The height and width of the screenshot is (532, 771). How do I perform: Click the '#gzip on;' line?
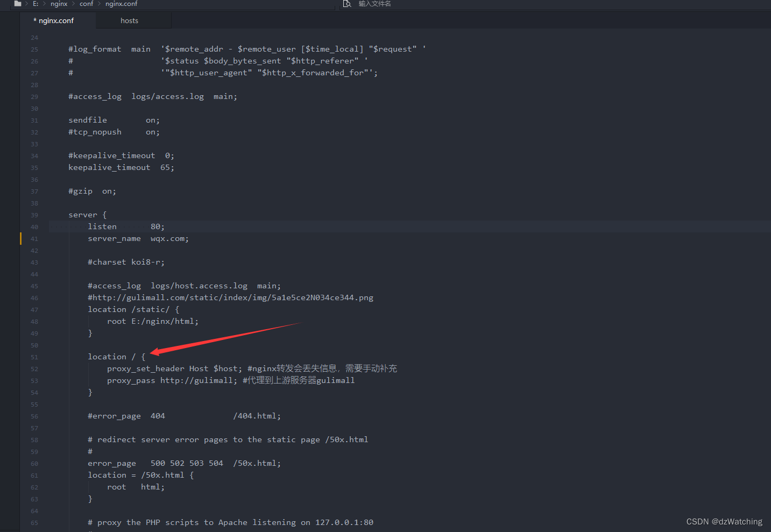(x=93, y=191)
